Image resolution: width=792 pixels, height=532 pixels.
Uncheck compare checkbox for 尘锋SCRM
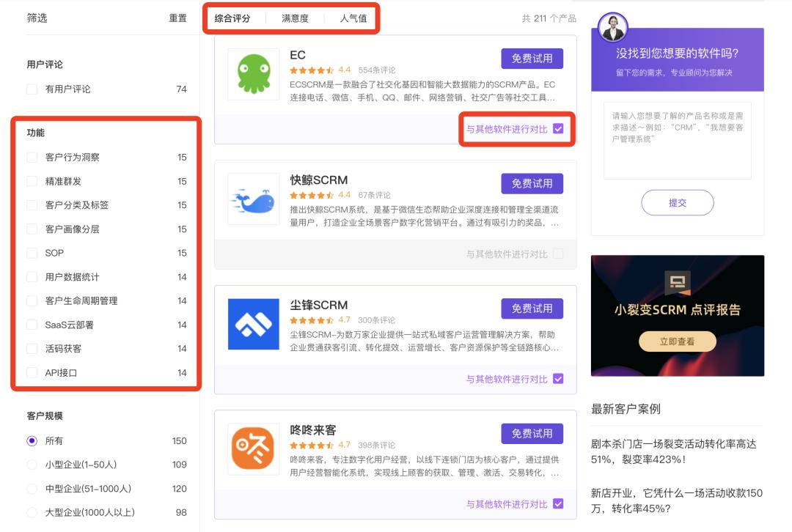tap(558, 379)
